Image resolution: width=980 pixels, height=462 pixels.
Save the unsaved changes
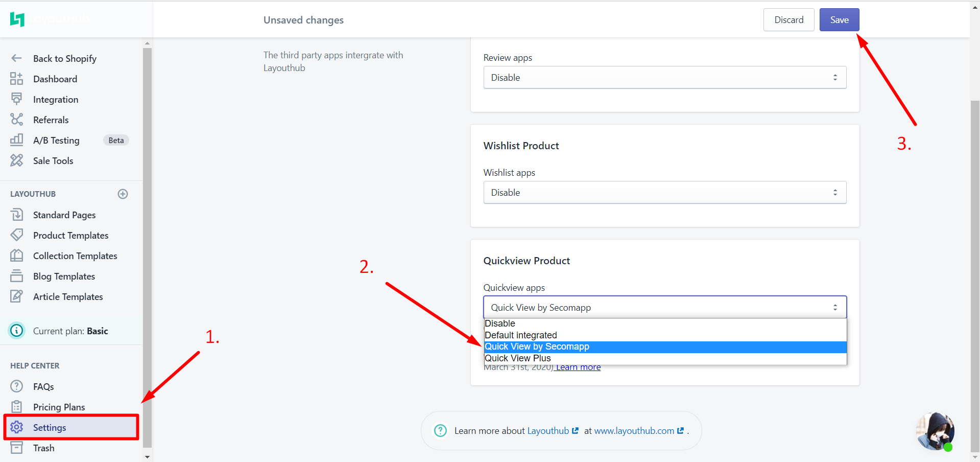point(839,20)
